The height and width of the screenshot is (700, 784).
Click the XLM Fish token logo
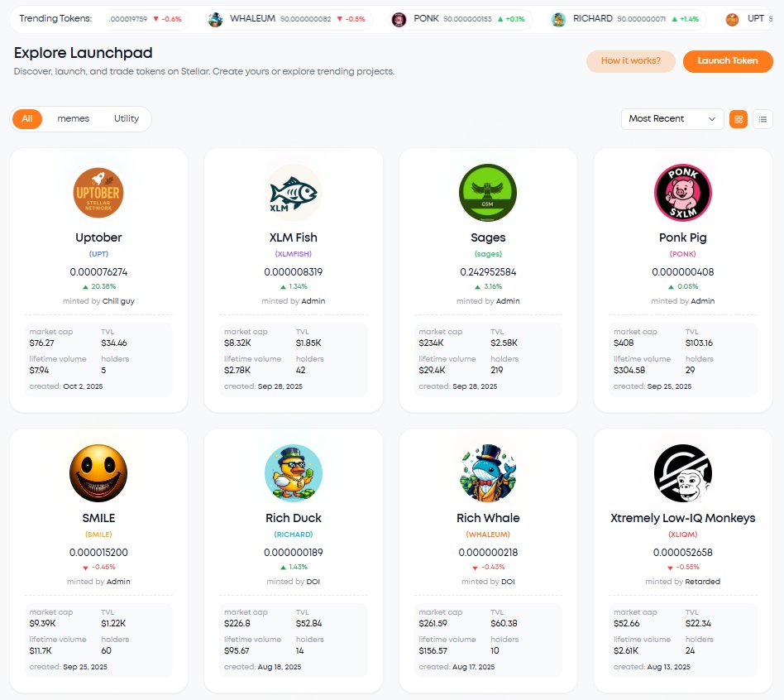[293, 192]
